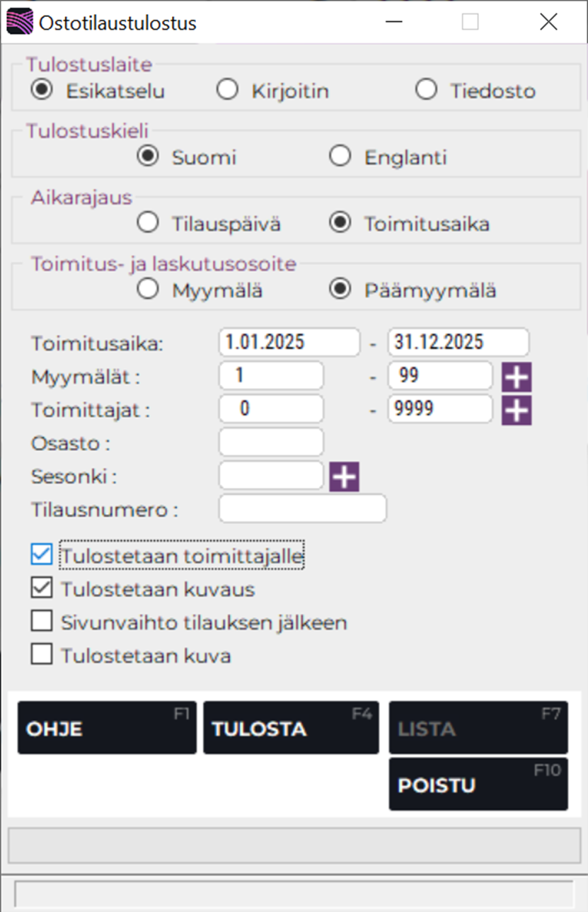Select Myymälä as delivery address
Image resolution: width=588 pixels, height=912 pixels.
[x=147, y=289]
